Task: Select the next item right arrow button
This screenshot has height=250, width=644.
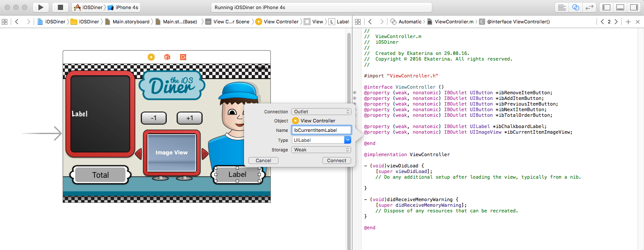Action: pyautogui.click(x=205, y=153)
